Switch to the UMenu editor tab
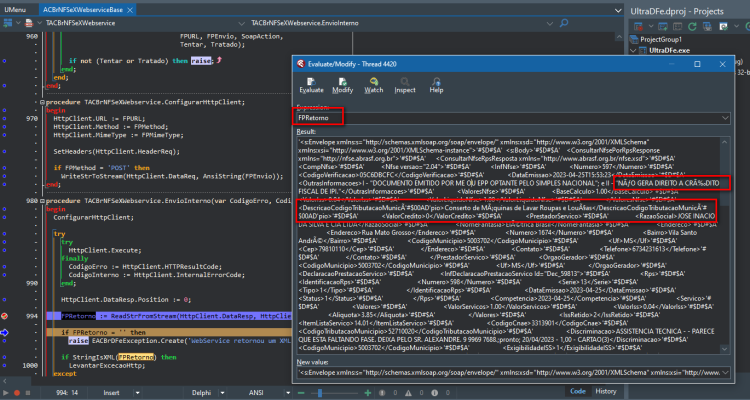 tap(15, 10)
